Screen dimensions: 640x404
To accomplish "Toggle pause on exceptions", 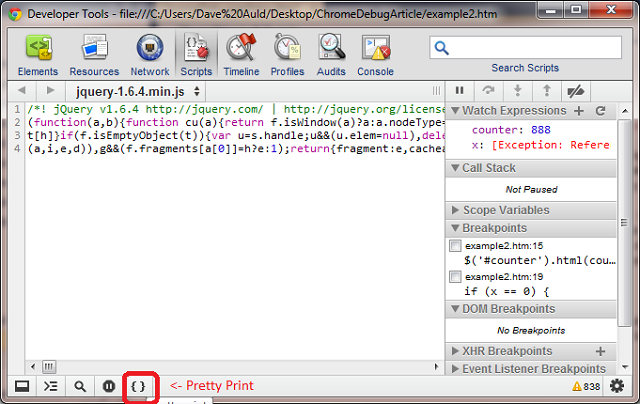I will coord(109,386).
